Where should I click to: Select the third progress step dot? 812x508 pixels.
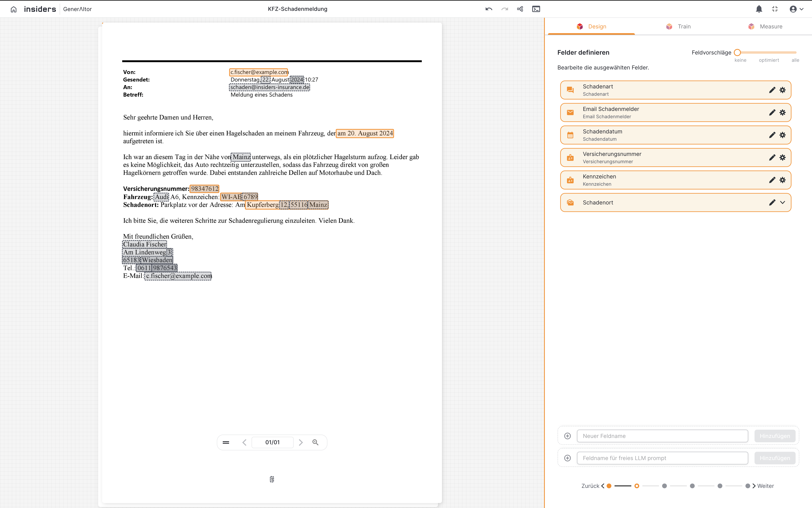(x=664, y=486)
